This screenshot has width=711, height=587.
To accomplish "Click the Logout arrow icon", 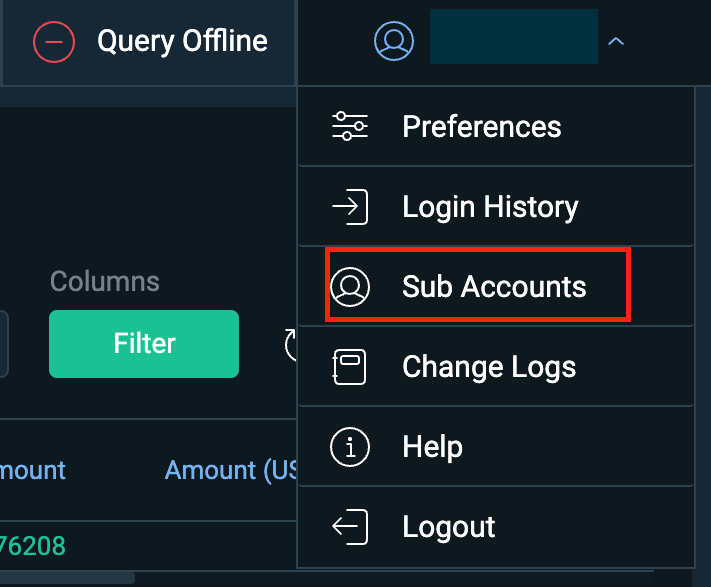I will click(350, 527).
